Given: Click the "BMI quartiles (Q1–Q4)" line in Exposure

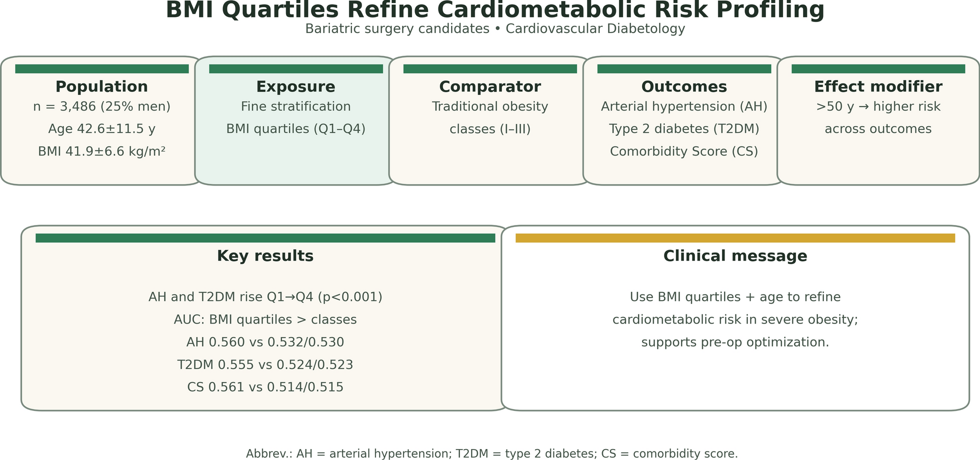Looking at the screenshot, I should tap(295, 129).
